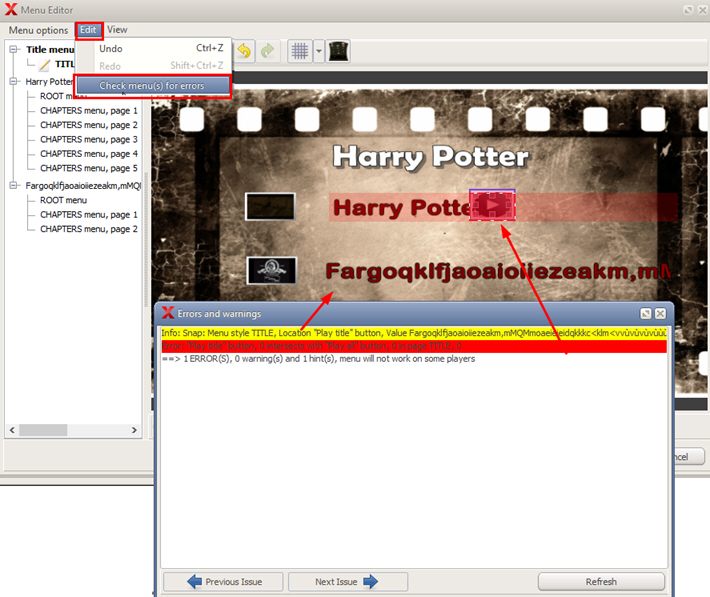Select CHAPTERS menu, page 5
This screenshot has width=710, height=597.
pos(89,168)
